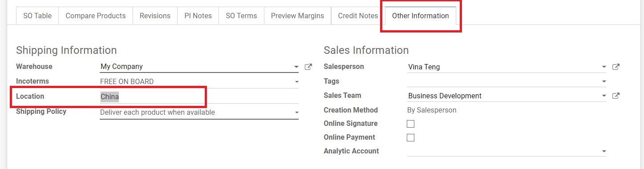Click the Location field containing China
The width and height of the screenshot is (644, 169).
(x=199, y=97)
